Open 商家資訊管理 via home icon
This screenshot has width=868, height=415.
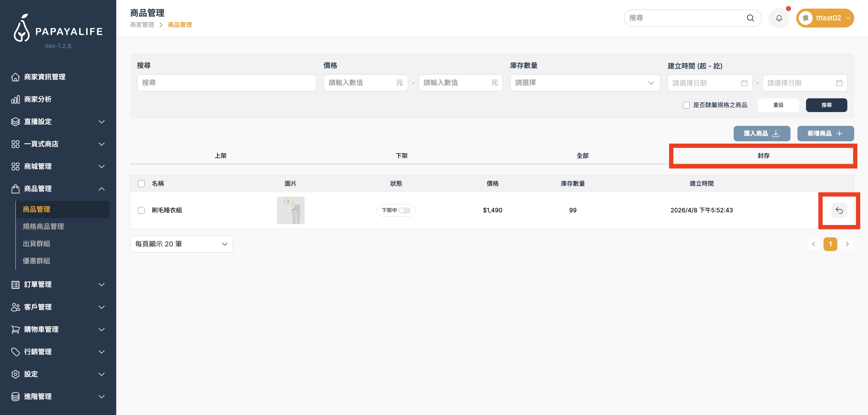[x=15, y=77]
